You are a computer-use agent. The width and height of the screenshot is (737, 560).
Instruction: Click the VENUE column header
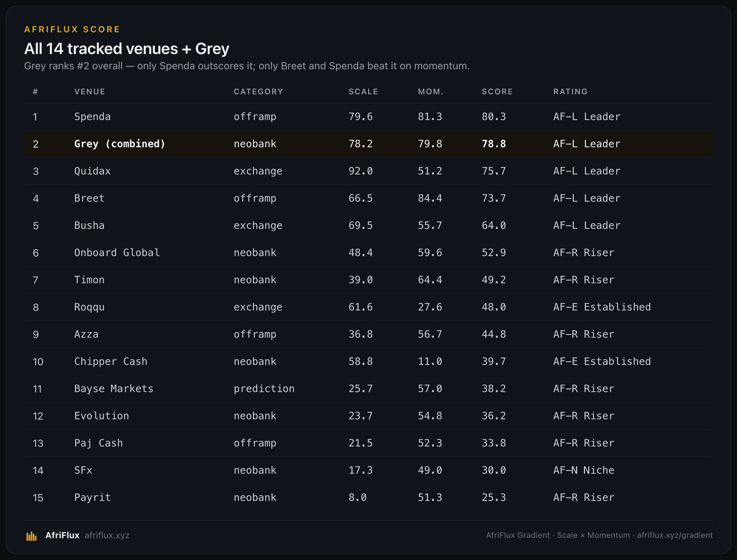click(x=90, y=91)
